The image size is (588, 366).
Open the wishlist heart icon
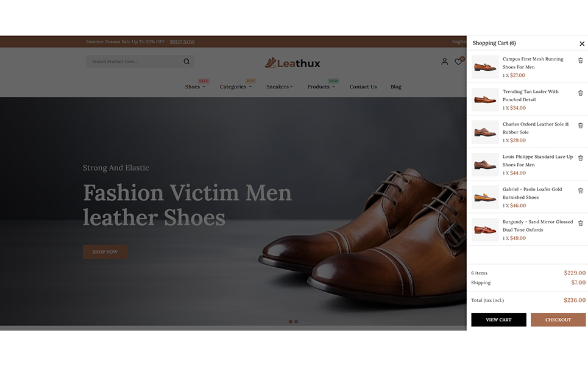pyautogui.click(x=458, y=62)
